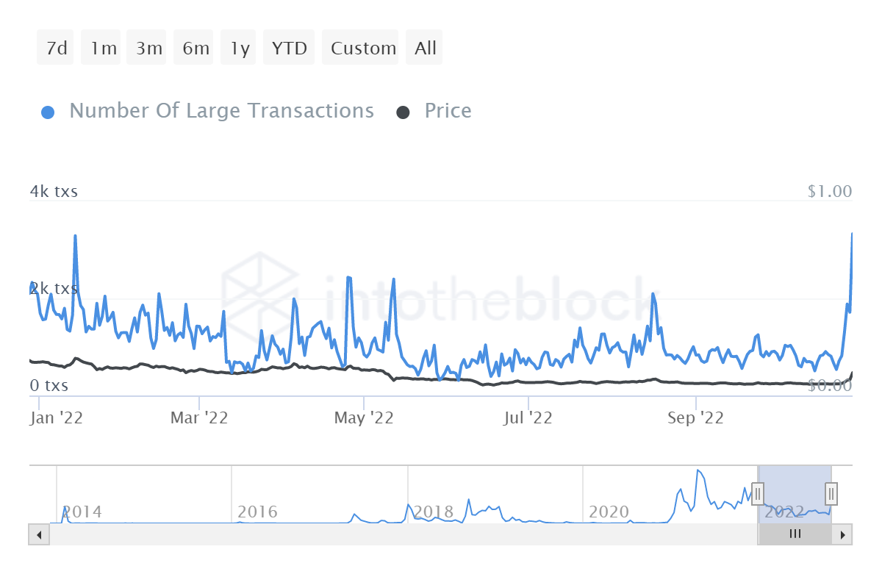Toggle the Price series legend

448,111
